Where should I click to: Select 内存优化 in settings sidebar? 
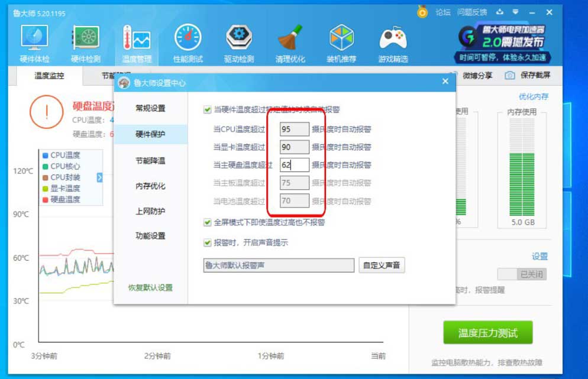(x=150, y=186)
